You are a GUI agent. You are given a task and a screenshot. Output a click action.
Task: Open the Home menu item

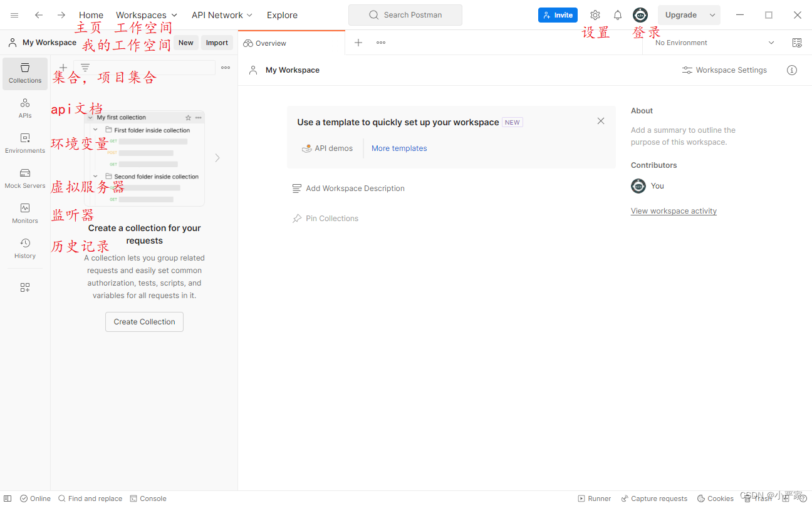click(x=91, y=15)
